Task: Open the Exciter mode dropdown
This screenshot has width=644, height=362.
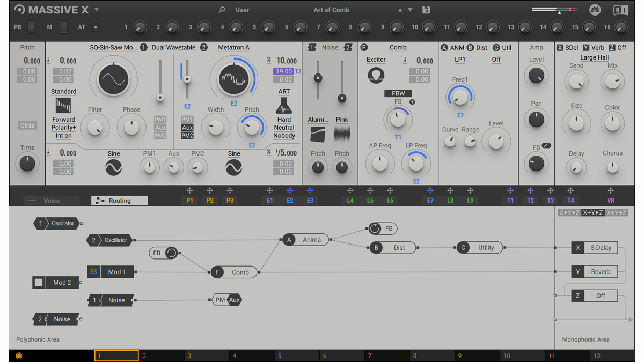Action: click(x=376, y=60)
